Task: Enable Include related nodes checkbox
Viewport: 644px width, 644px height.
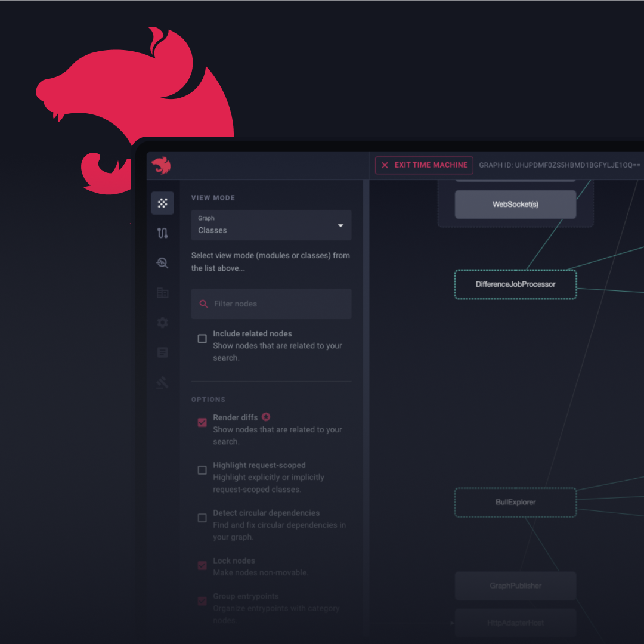Action: click(202, 339)
